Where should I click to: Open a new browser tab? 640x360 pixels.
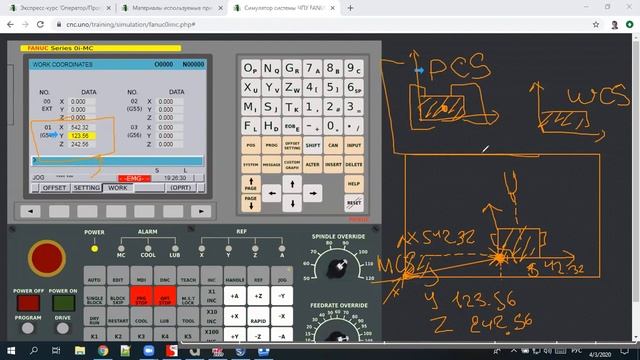click(x=350, y=8)
